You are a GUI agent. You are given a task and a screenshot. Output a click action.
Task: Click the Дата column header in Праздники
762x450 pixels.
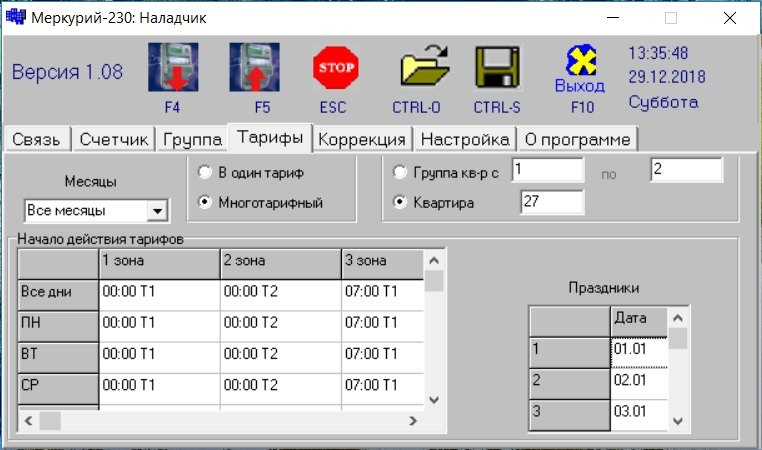coord(639,321)
